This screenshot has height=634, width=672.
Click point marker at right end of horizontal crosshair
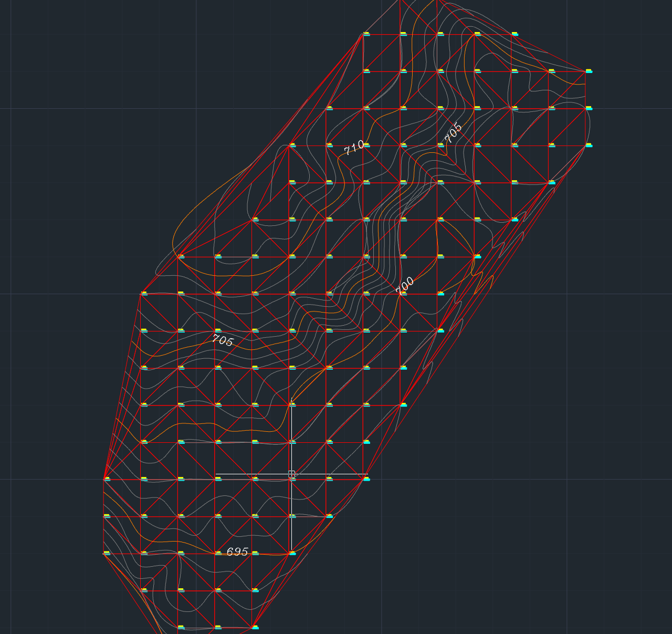click(x=366, y=479)
